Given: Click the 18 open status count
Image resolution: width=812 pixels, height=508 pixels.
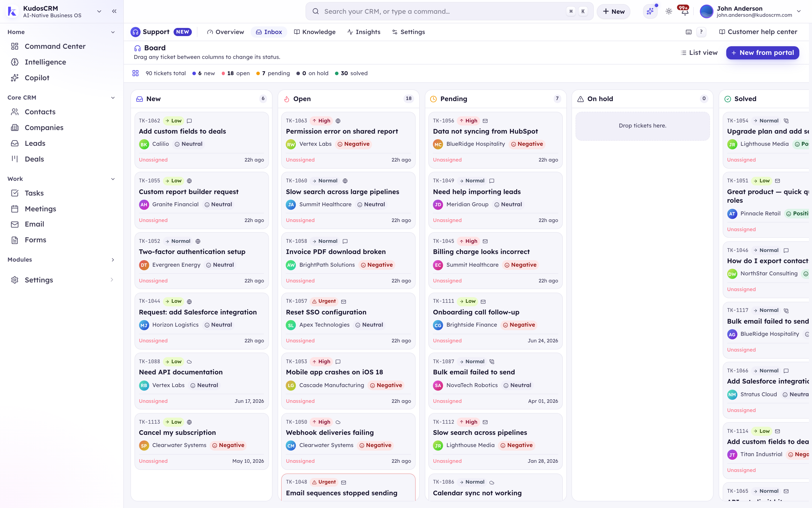Looking at the screenshot, I should (x=235, y=73).
